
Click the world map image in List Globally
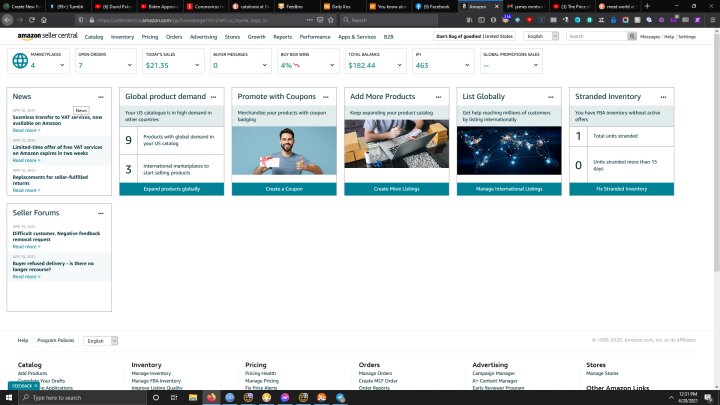coord(509,150)
